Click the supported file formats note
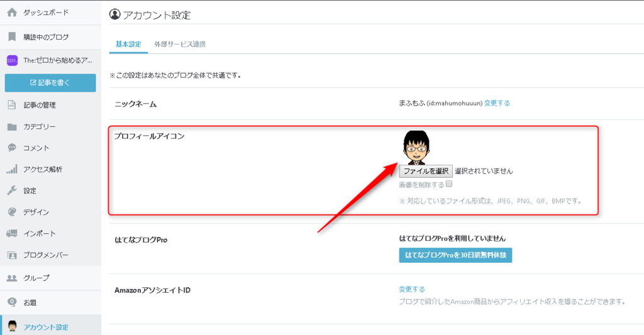 point(491,201)
